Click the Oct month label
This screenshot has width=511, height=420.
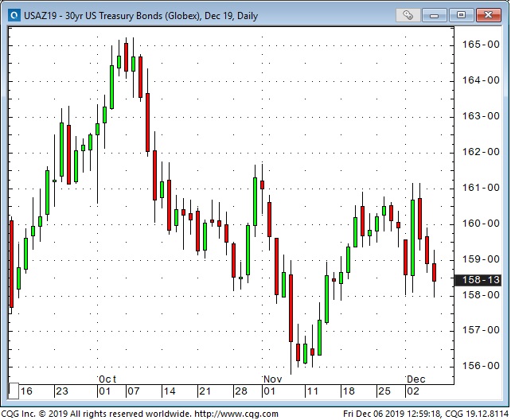107,379
